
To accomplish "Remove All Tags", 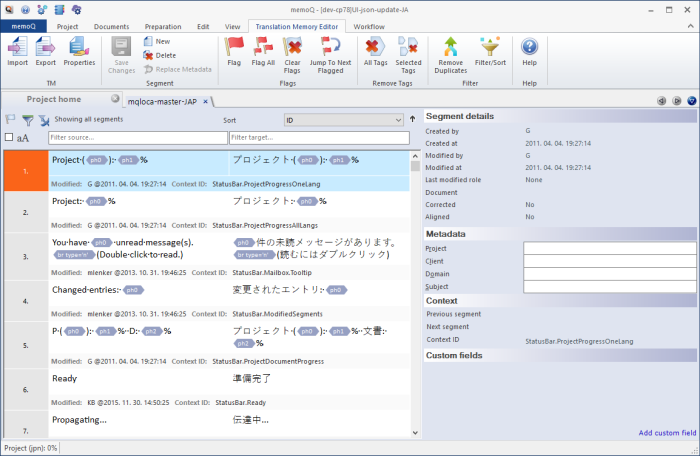I will pos(375,51).
